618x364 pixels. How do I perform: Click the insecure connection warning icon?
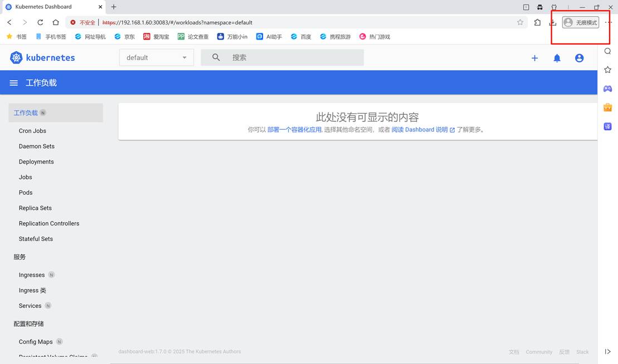coord(73,22)
